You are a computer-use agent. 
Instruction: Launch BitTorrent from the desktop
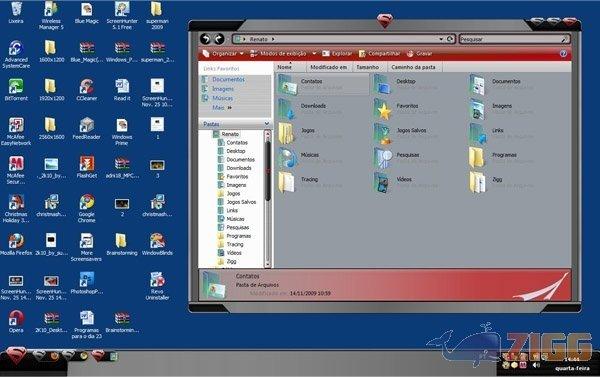click(x=16, y=90)
